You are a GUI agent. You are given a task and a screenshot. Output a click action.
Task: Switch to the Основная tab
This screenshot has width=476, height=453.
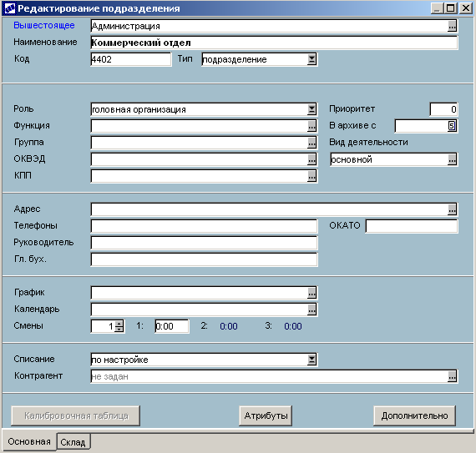tap(29, 441)
